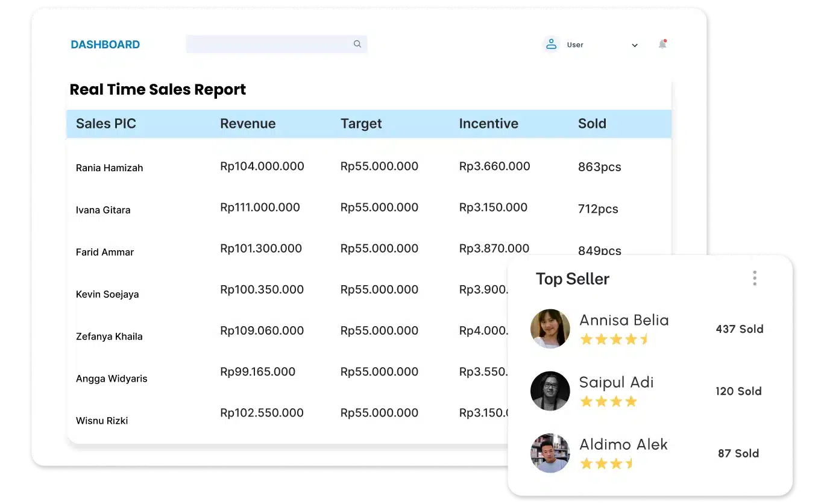Image resolution: width=824 pixels, height=504 pixels.
Task: Expand the User account dropdown chevron
Action: click(x=634, y=45)
